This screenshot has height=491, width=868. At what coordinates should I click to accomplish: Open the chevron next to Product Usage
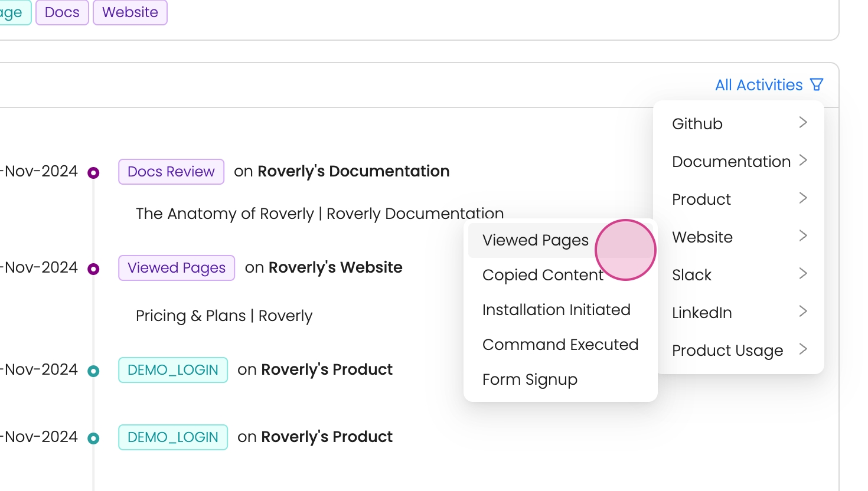802,349
